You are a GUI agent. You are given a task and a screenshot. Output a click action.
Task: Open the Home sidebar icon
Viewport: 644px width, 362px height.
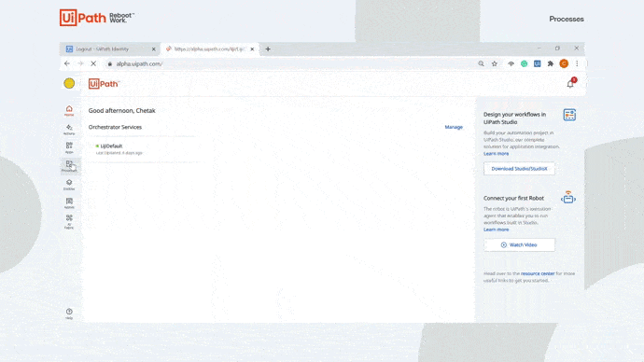point(69,110)
